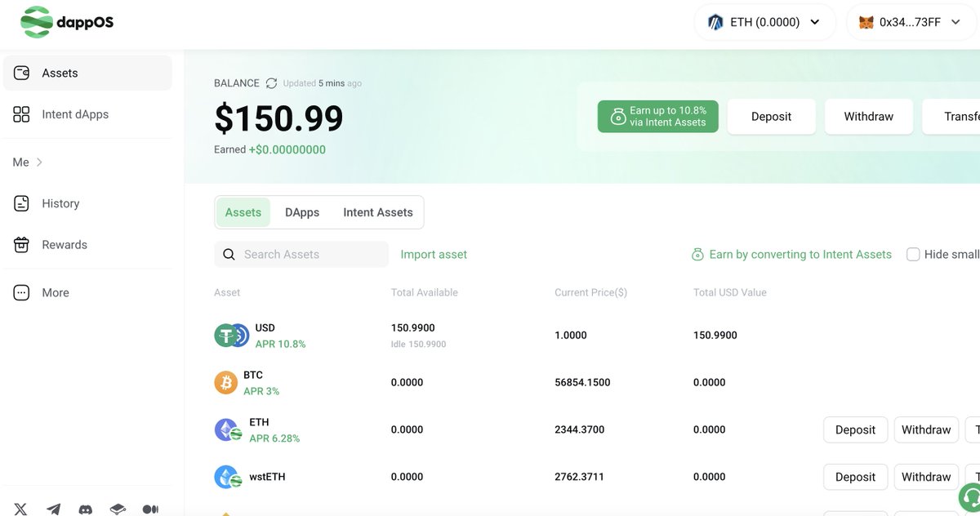
Task: Switch to the DApps tab
Action: pyautogui.click(x=302, y=212)
